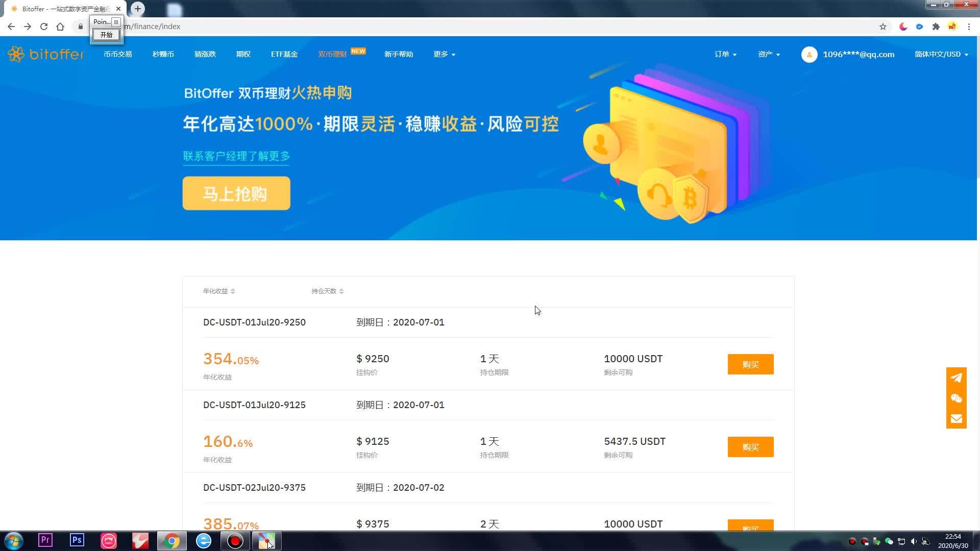
Task: Open screen recorder taskbar icon
Action: [x=235, y=541]
